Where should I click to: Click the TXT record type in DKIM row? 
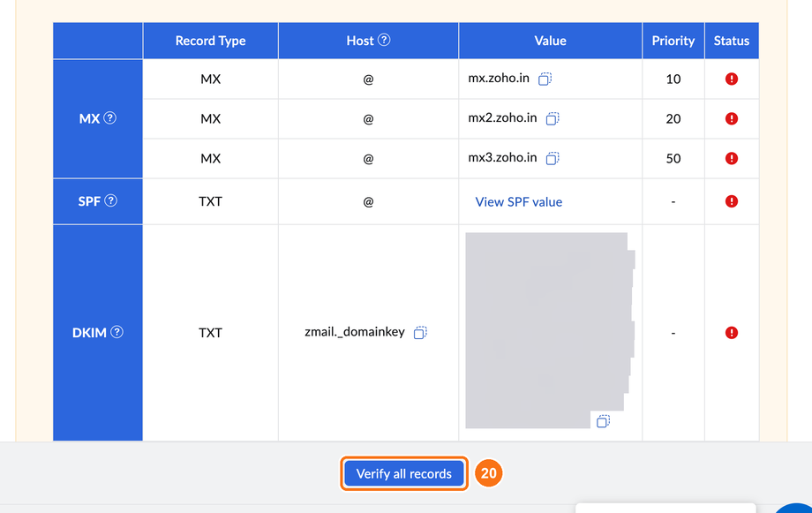tap(210, 333)
